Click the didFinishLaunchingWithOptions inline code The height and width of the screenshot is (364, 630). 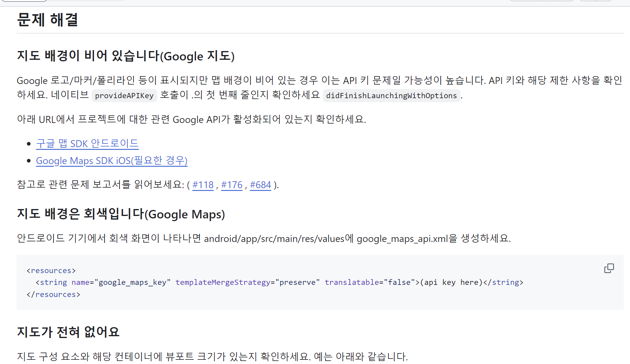point(391,95)
